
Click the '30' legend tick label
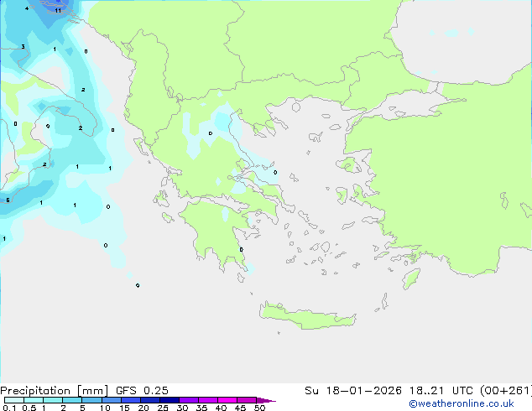click(x=182, y=408)
